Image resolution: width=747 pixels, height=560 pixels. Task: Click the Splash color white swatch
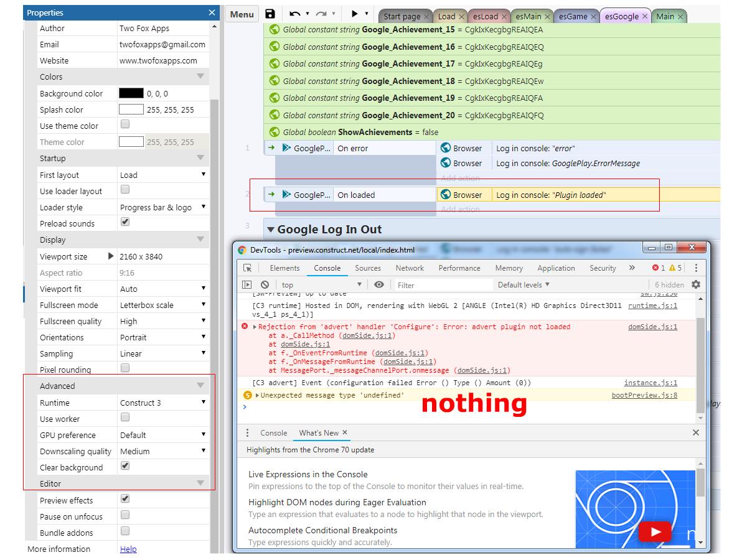(131, 110)
